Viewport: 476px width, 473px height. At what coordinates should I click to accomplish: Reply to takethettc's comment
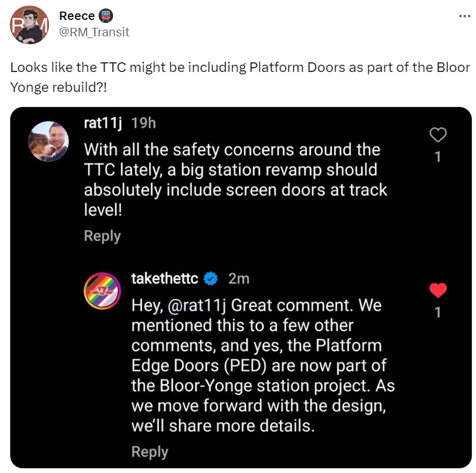(x=149, y=452)
